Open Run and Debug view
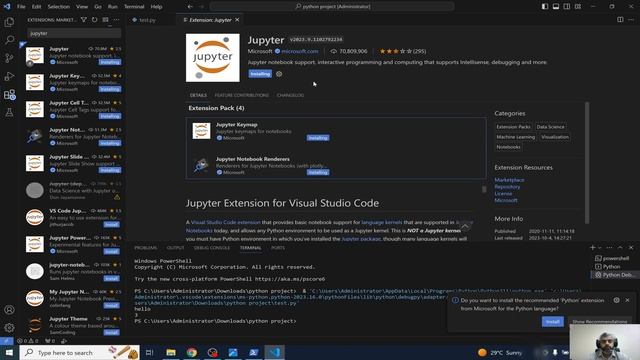Image resolution: width=640 pixels, height=360 pixels. tap(9, 76)
